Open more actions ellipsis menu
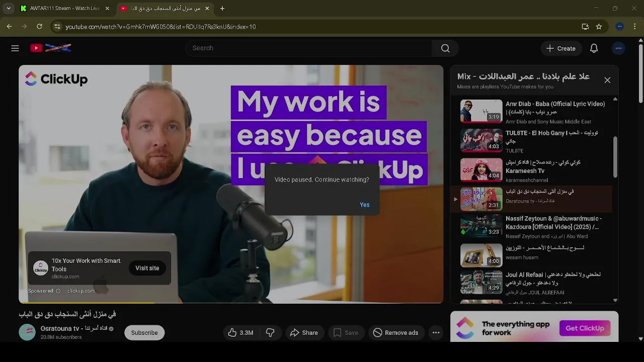Image resolution: width=644 pixels, height=362 pixels. 436,332
